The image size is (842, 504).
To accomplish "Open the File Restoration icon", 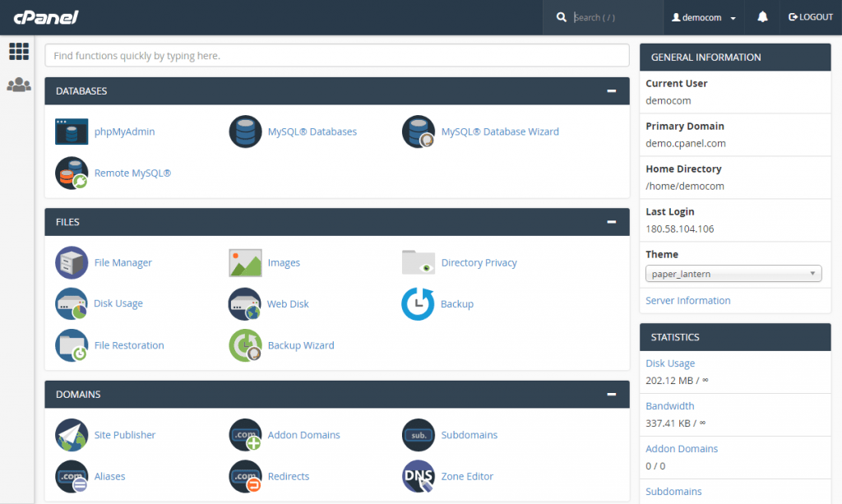I will [72, 345].
